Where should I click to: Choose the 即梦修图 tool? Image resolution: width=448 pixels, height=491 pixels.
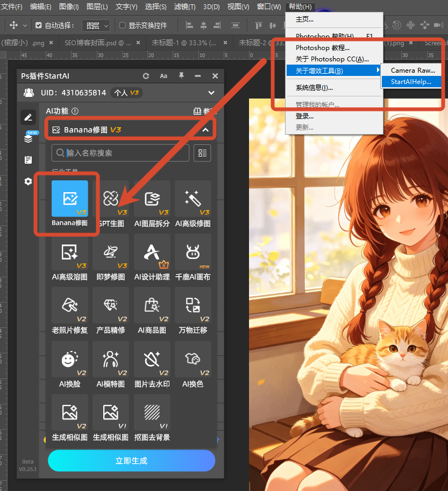pyautogui.click(x=111, y=252)
